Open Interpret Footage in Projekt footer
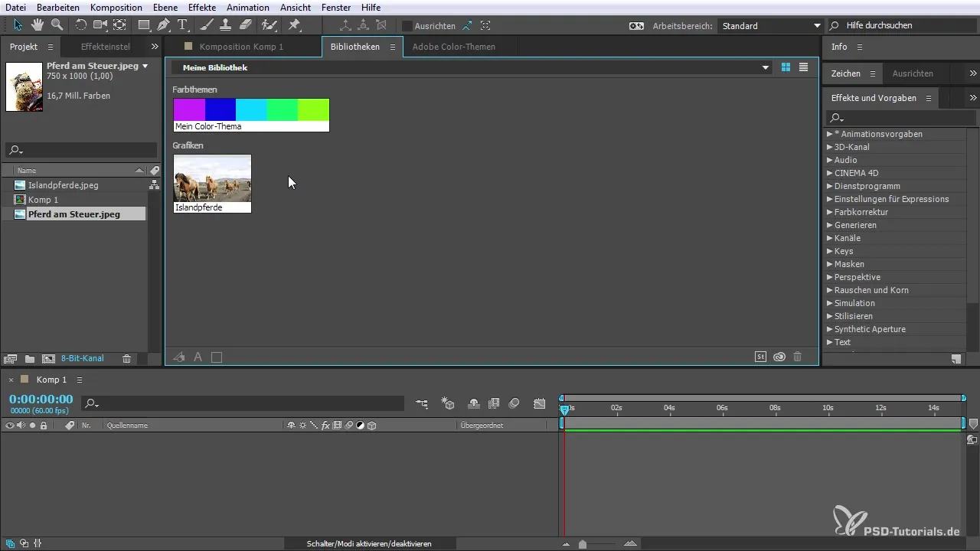 [x=11, y=358]
